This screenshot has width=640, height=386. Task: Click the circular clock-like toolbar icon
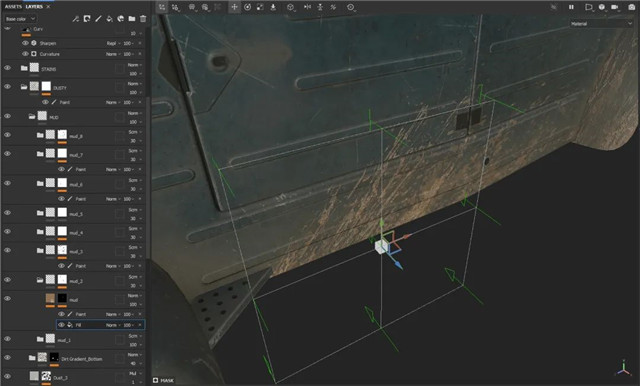coord(351,7)
